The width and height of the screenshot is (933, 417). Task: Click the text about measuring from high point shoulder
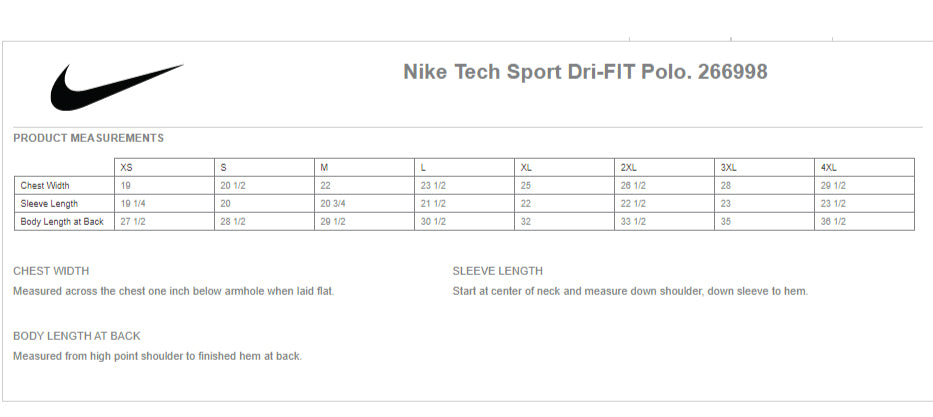157,356
